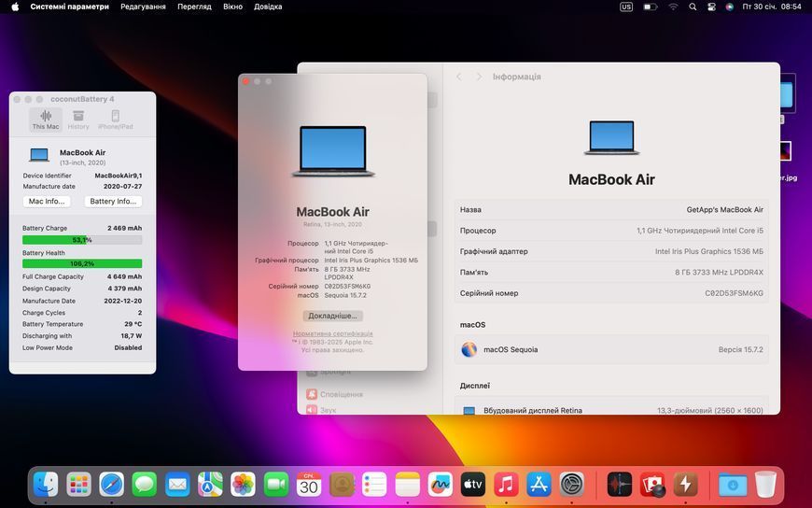
Task: Open Calendar showing 30 in the Dock
Action: point(309,485)
